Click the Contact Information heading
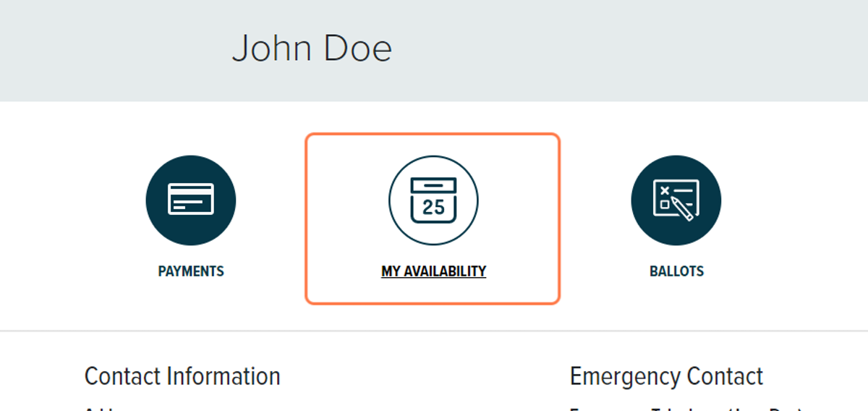 [182, 376]
